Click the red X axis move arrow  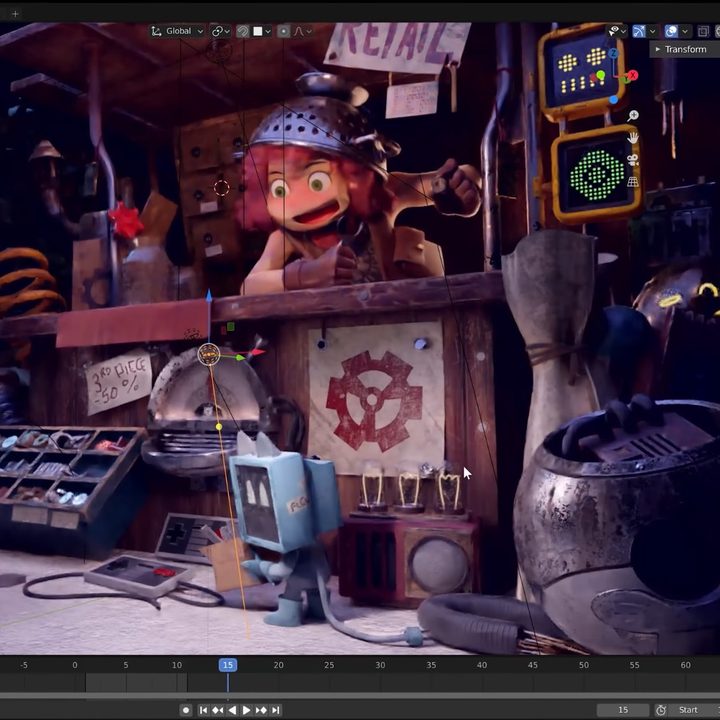pos(257,352)
